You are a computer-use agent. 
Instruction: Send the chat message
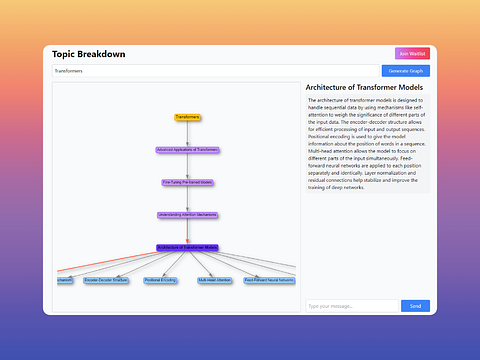[415, 306]
